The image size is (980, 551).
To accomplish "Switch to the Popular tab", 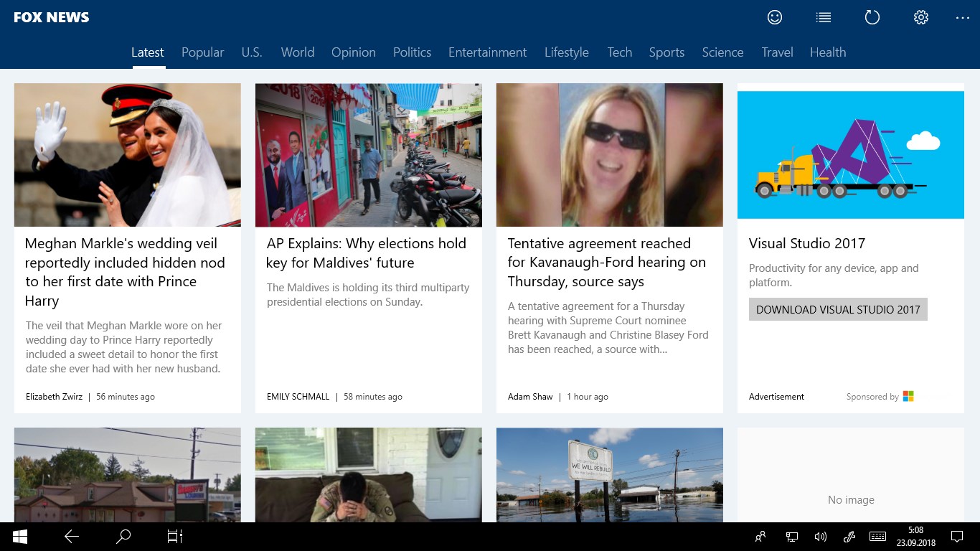I will (x=202, y=52).
